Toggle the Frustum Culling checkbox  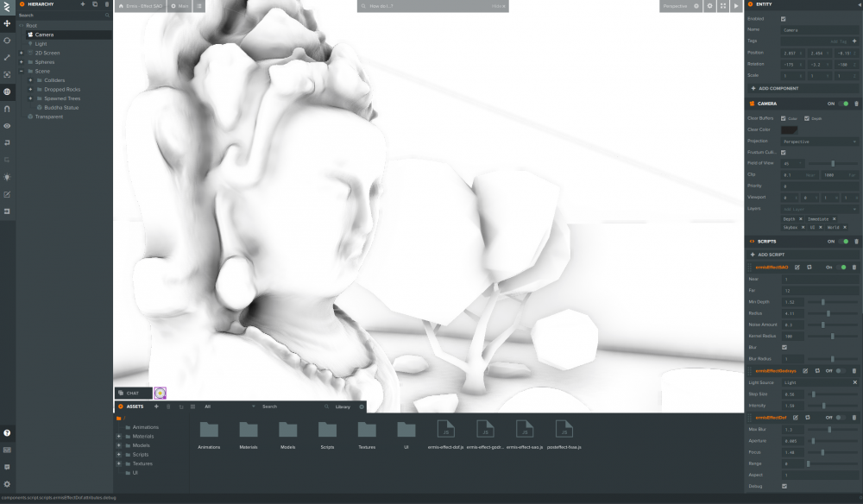[x=784, y=153]
